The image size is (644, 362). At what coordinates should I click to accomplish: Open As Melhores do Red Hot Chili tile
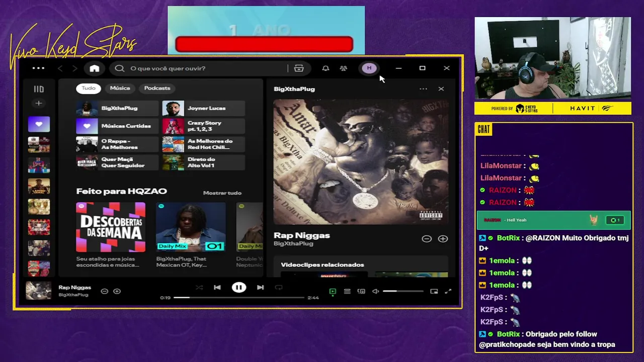204,144
